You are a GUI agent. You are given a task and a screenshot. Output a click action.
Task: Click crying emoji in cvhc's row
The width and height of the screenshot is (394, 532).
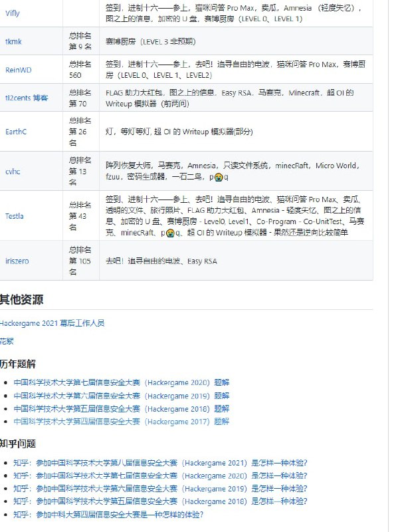pyautogui.click(x=219, y=177)
